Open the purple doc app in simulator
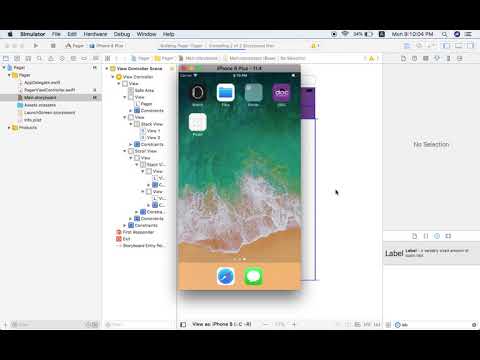Image resolution: width=480 pixels, height=360 pixels. click(x=282, y=92)
